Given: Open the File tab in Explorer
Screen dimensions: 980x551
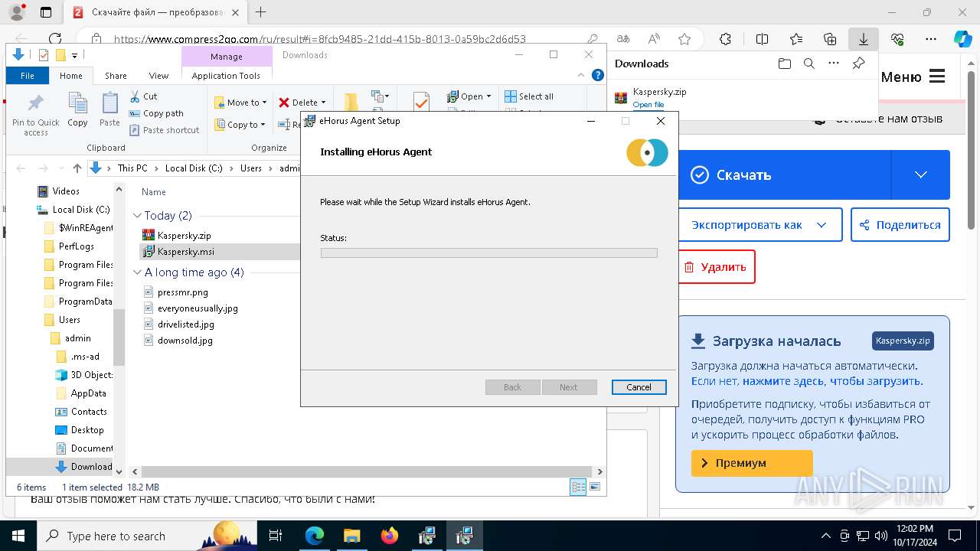Looking at the screenshot, I should [x=28, y=76].
